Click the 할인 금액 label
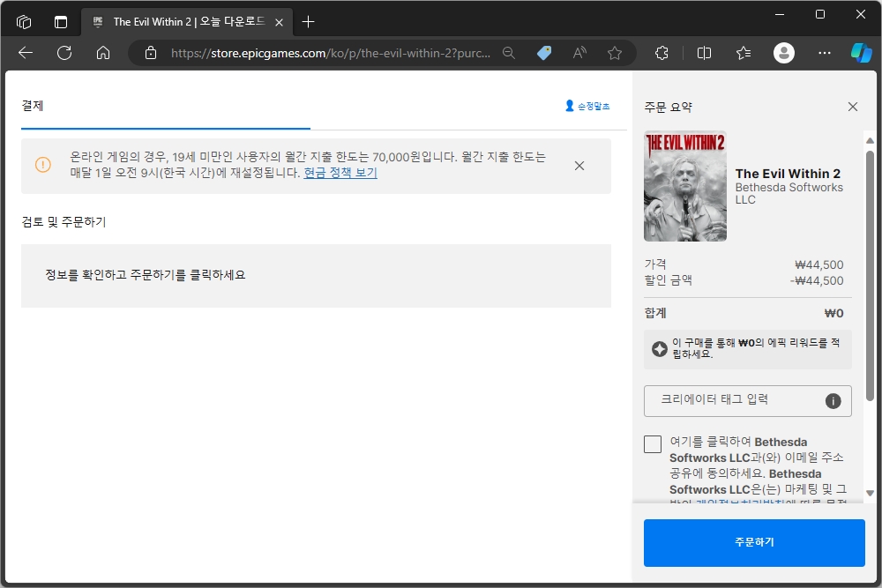 click(x=669, y=280)
